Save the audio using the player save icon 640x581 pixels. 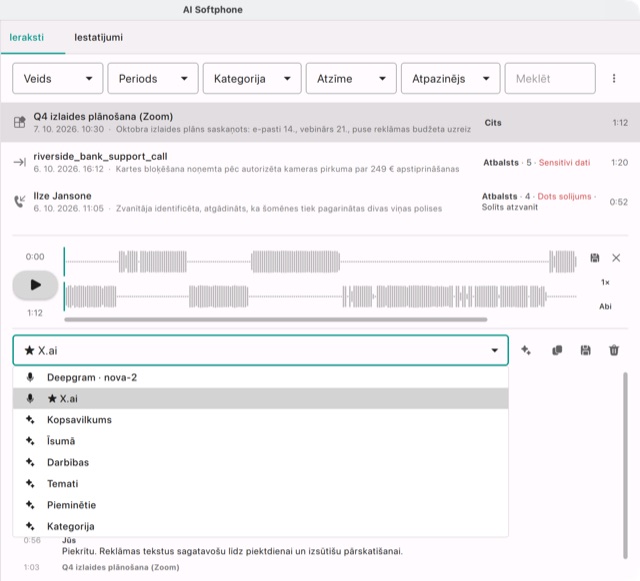[x=595, y=258]
